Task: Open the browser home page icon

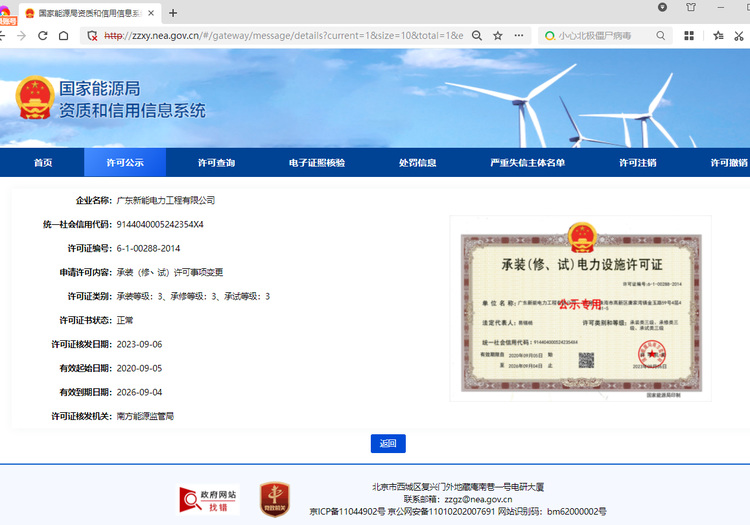Action: tap(64, 35)
